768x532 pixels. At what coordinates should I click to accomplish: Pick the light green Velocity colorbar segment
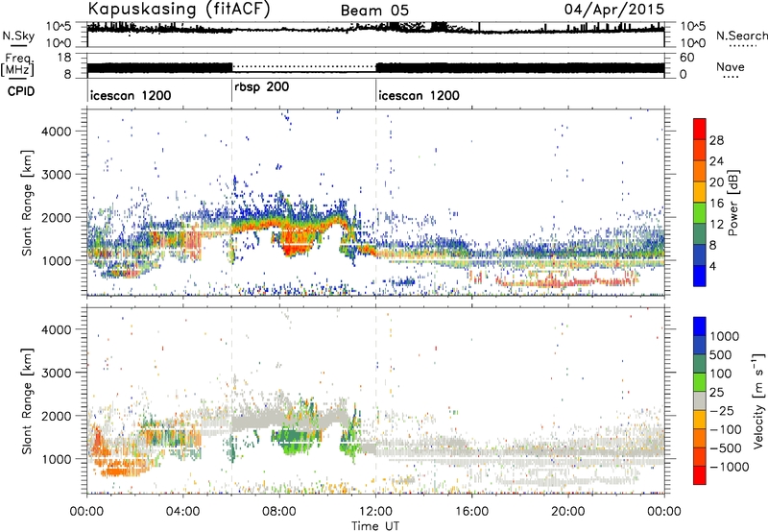click(700, 382)
